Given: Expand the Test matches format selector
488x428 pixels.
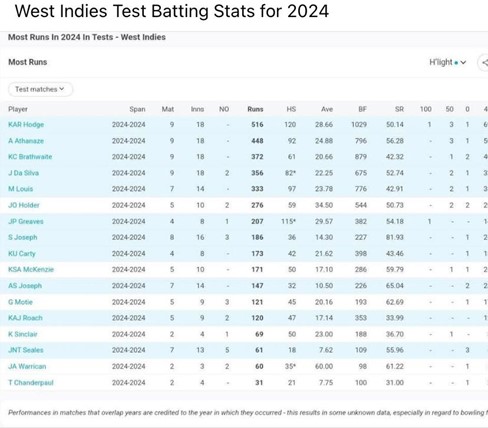Looking at the screenshot, I should pos(40,89).
